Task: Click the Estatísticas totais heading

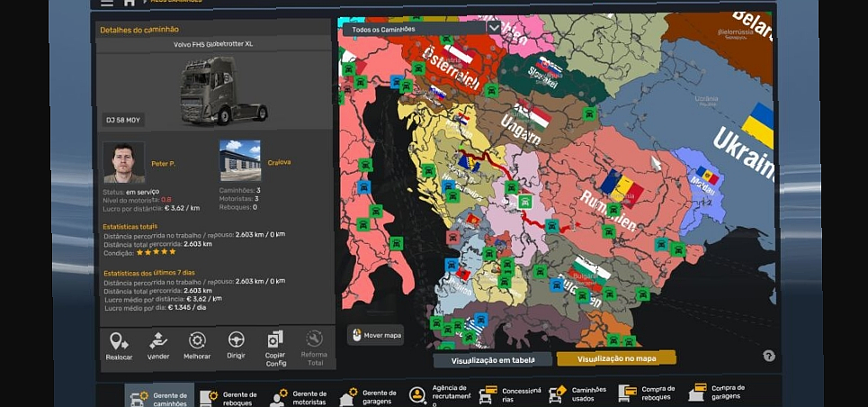Action: click(x=130, y=227)
